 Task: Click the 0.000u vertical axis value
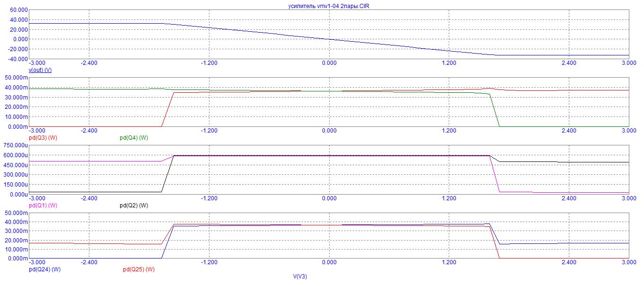(x=18, y=195)
